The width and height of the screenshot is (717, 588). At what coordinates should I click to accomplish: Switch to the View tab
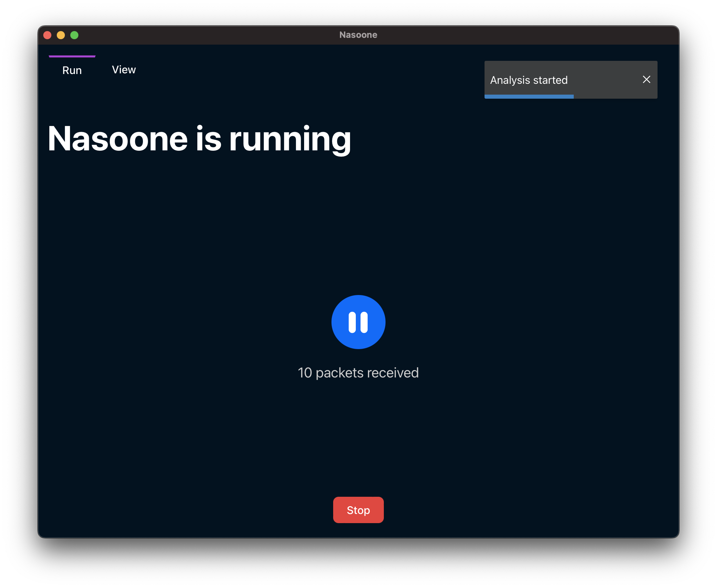tap(124, 70)
